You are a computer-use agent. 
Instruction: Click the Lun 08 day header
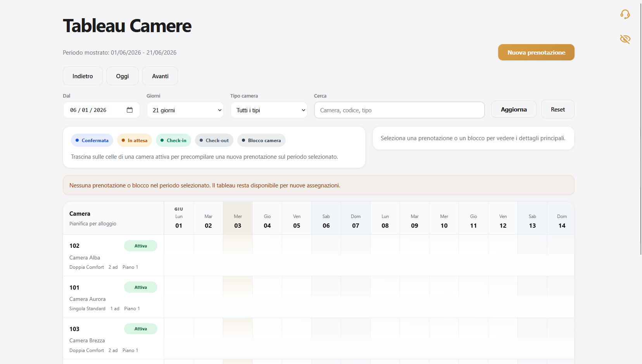[385, 218]
